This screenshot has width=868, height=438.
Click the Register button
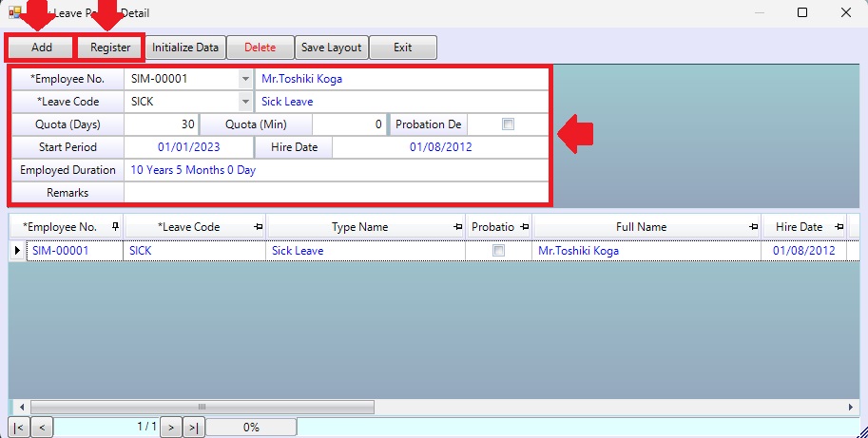110,48
